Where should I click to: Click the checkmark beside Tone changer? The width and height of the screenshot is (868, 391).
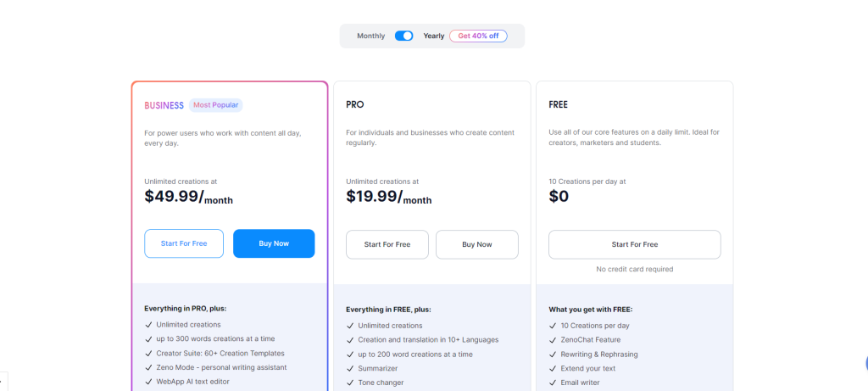(x=350, y=383)
